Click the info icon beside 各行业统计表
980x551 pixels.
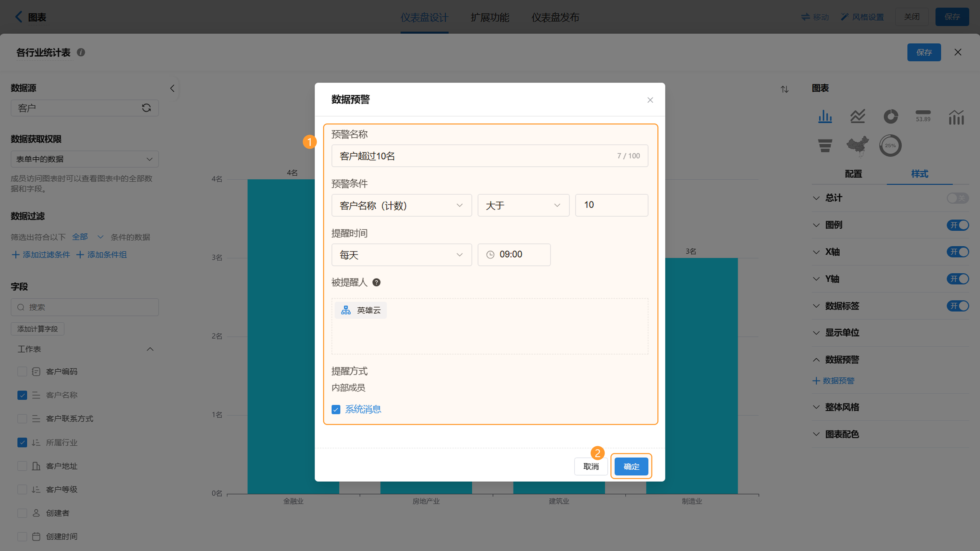click(81, 53)
